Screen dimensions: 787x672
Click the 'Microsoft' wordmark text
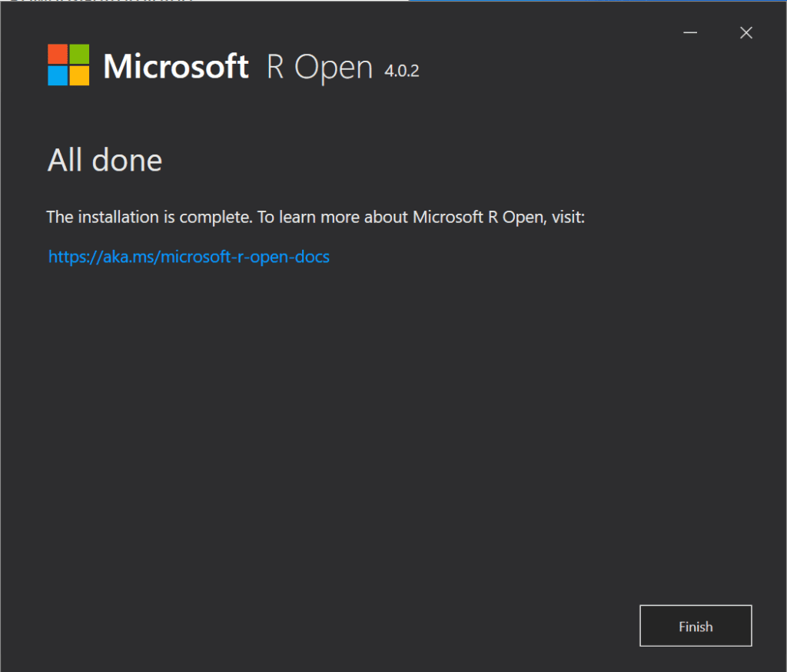pyautogui.click(x=176, y=66)
